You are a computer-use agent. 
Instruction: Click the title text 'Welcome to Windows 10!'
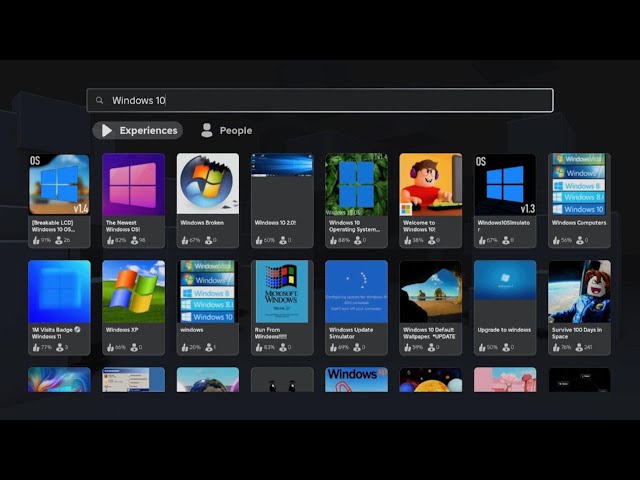pos(419,226)
